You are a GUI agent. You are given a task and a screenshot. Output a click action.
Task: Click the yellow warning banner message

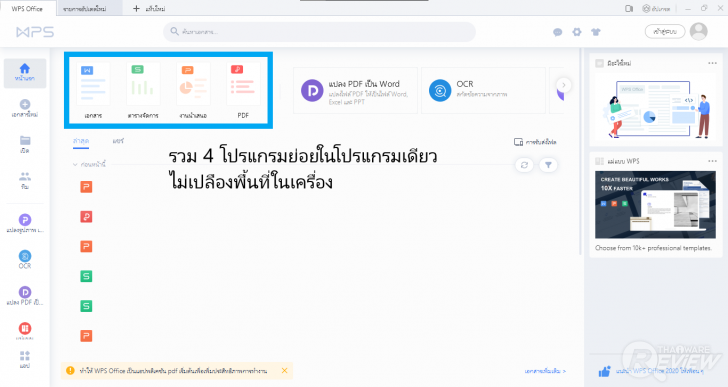click(173, 371)
